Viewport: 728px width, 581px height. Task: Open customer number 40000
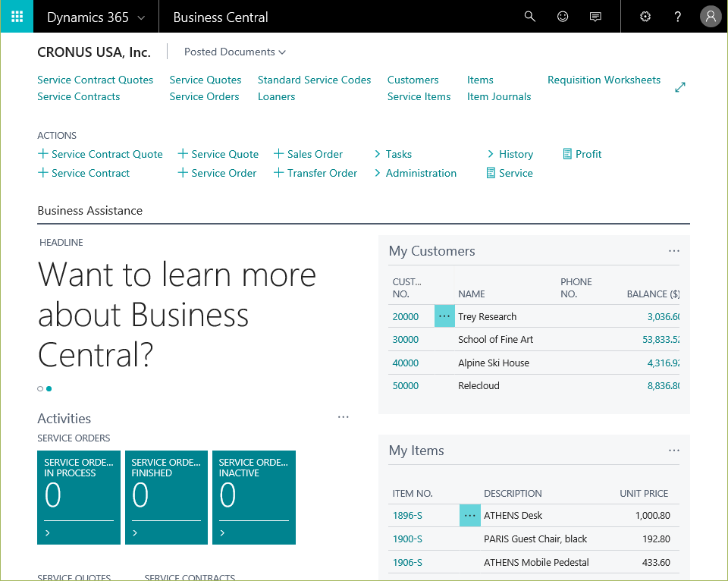click(405, 363)
